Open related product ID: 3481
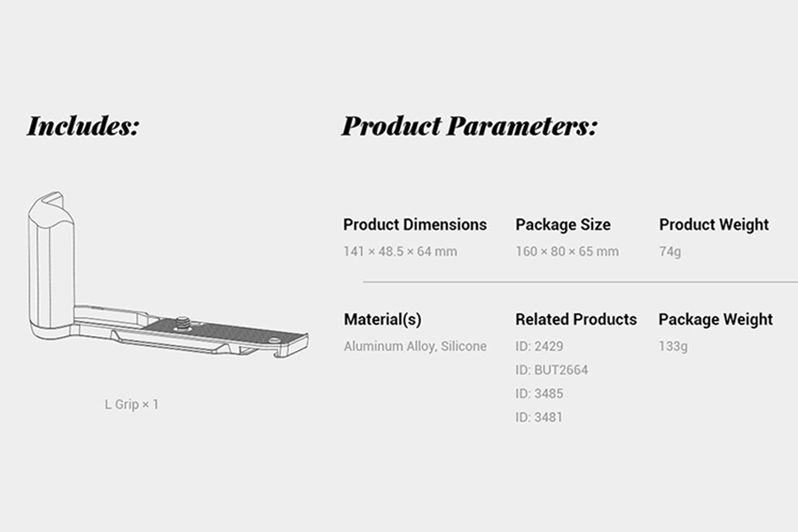798x532 pixels. coord(539,418)
